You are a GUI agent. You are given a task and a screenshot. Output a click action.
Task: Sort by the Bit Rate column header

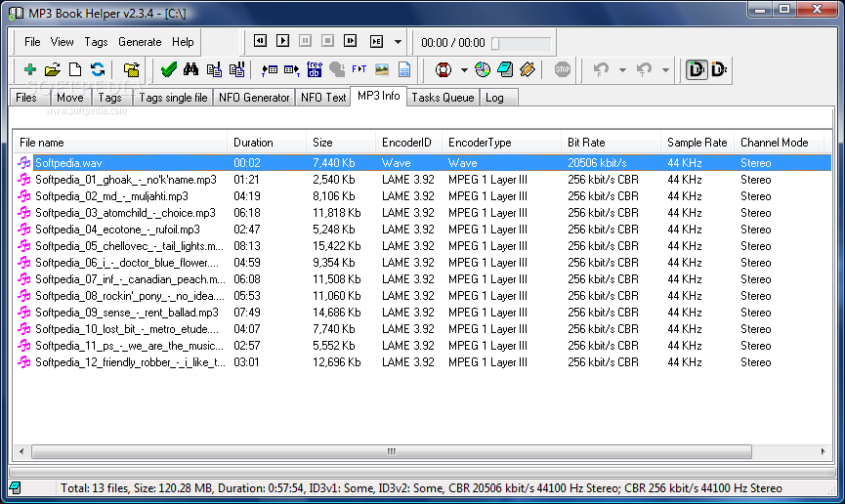(611, 143)
